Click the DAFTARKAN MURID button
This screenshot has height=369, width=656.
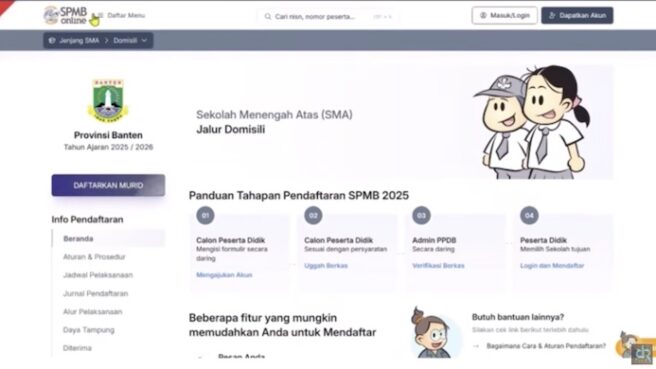[108, 185]
